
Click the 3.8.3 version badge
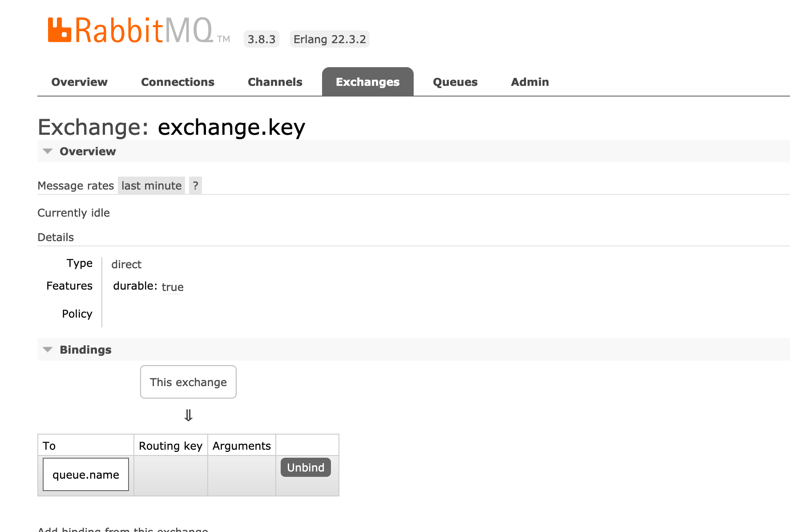[x=262, y=39]
